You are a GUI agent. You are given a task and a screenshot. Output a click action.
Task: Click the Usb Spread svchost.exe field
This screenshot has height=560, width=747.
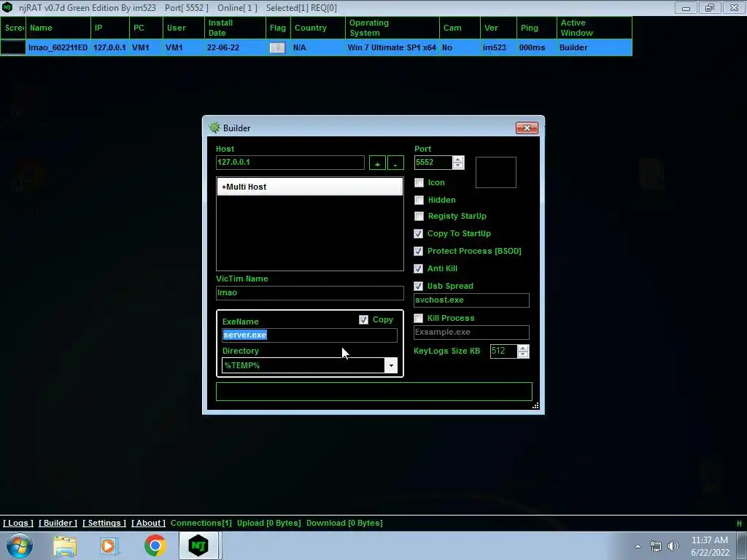471,300
